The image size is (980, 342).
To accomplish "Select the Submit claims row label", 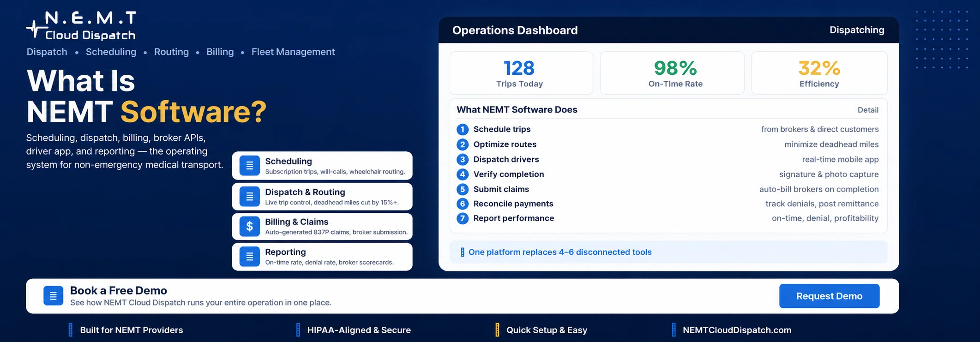I will [501, 189].
